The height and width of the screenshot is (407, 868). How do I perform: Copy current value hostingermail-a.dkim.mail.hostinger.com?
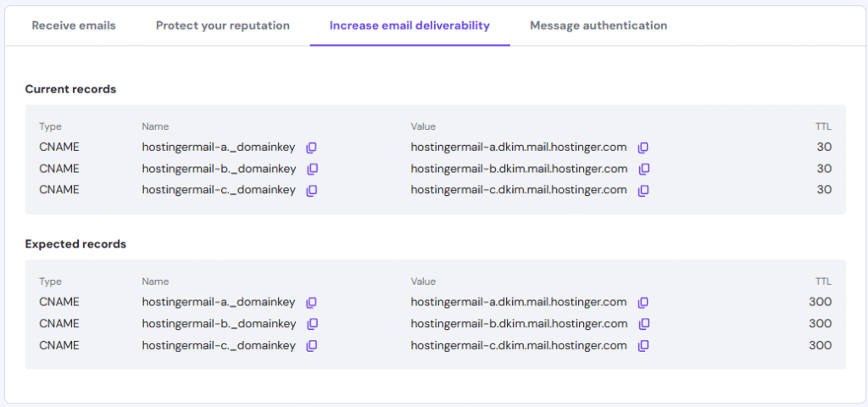[643, 148]
